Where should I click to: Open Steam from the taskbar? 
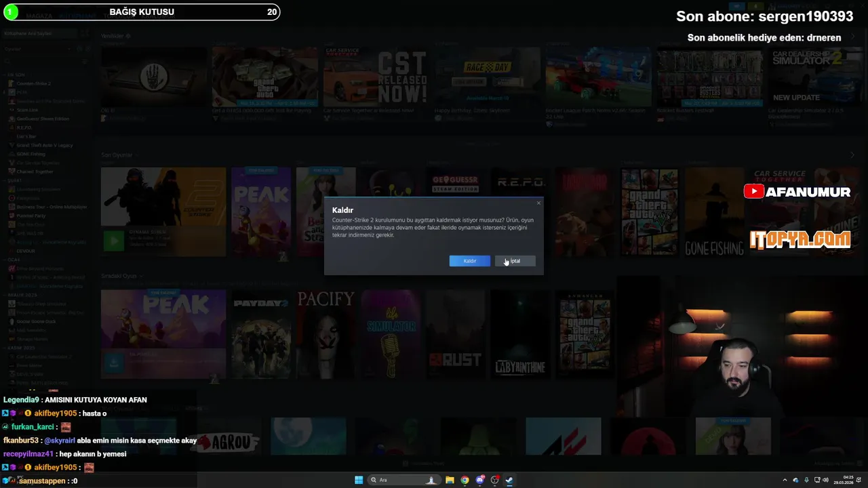[x=509, y=480]
